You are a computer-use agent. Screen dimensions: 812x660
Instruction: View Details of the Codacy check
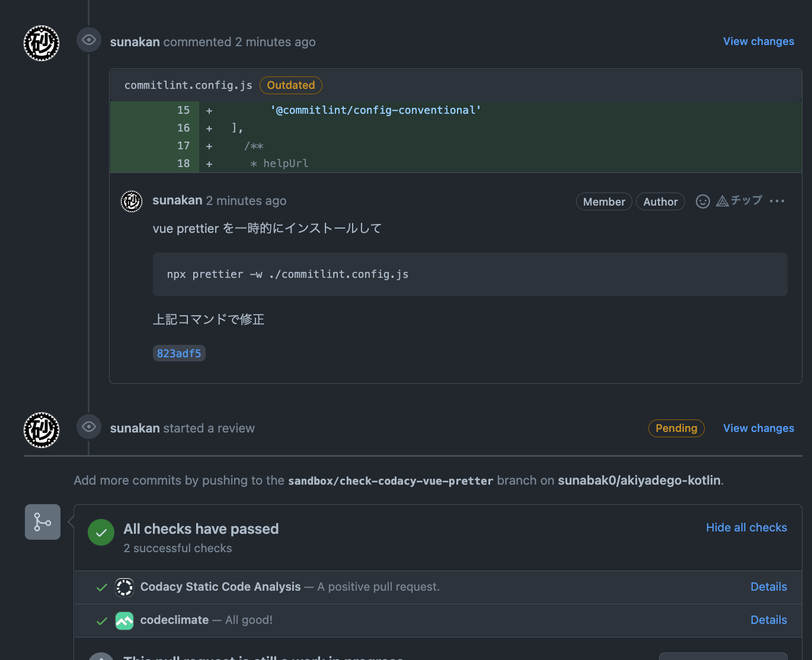[768, 587]
